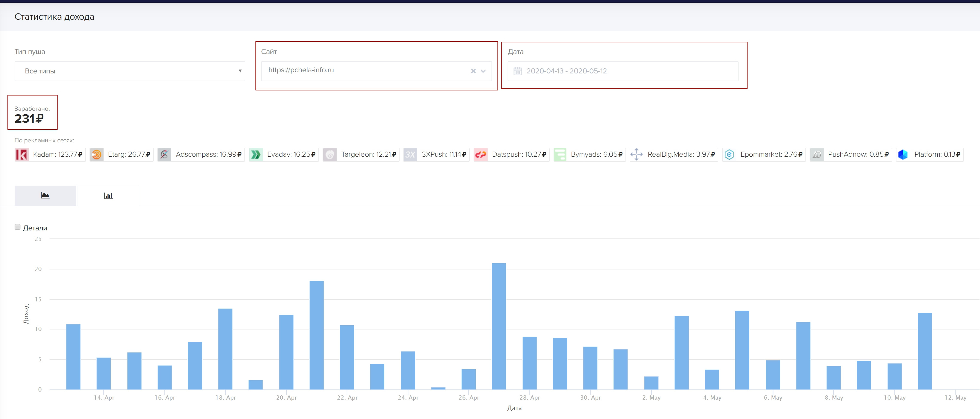Switch to the bar chart tab
Viewport: 980px width, 419px height.
click(108, 195)
